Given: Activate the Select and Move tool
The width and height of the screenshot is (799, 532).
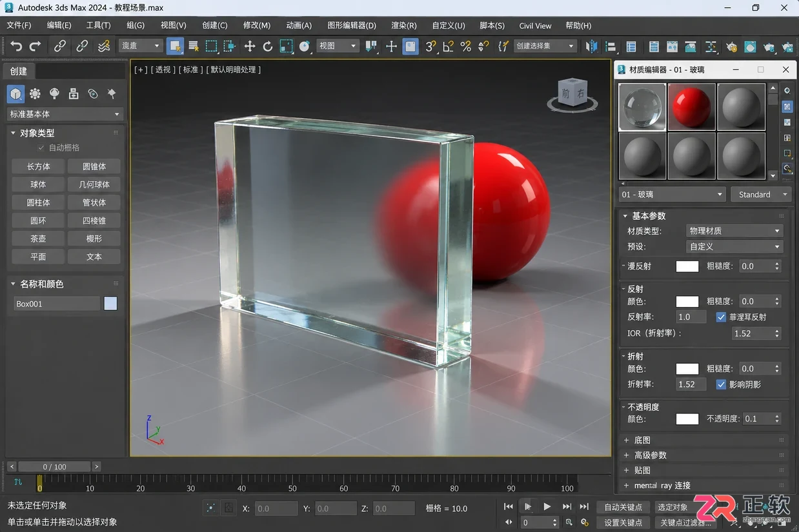Looking at the screenshot, I should 250,46.
